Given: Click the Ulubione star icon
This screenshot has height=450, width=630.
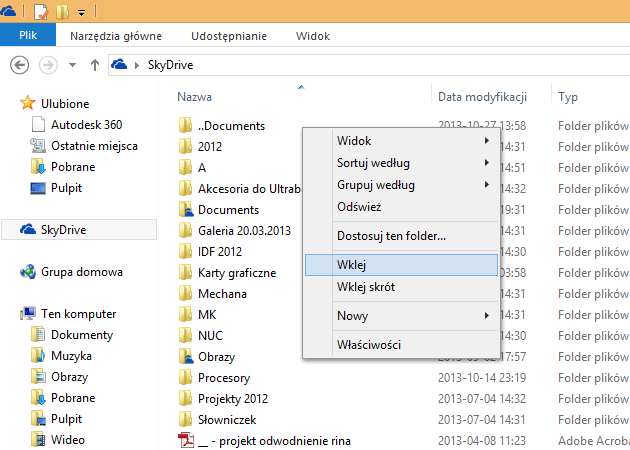Looking at the screenshot, I should (x=27, y=103).
